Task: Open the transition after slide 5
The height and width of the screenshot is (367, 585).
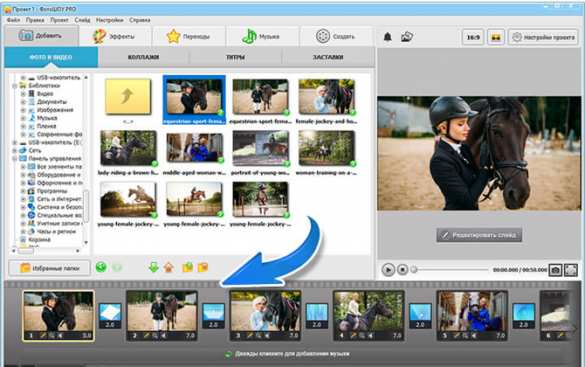Action: tap(524, 316)
